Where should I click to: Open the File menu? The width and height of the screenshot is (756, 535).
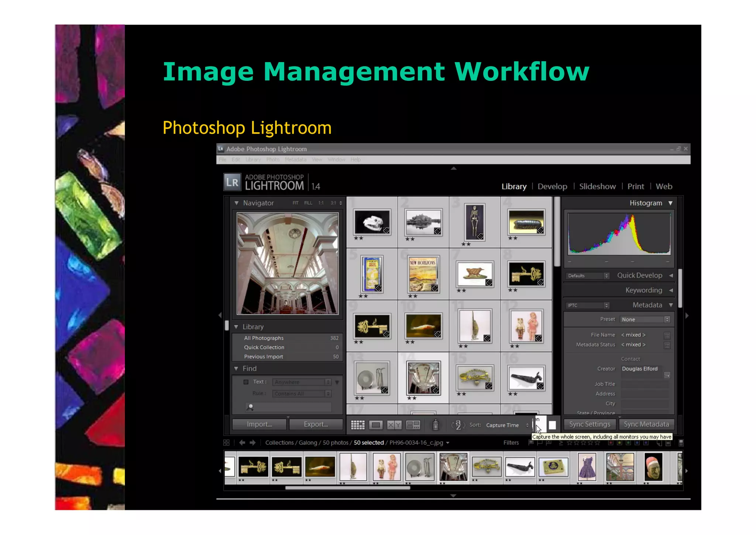click(222, 160)
